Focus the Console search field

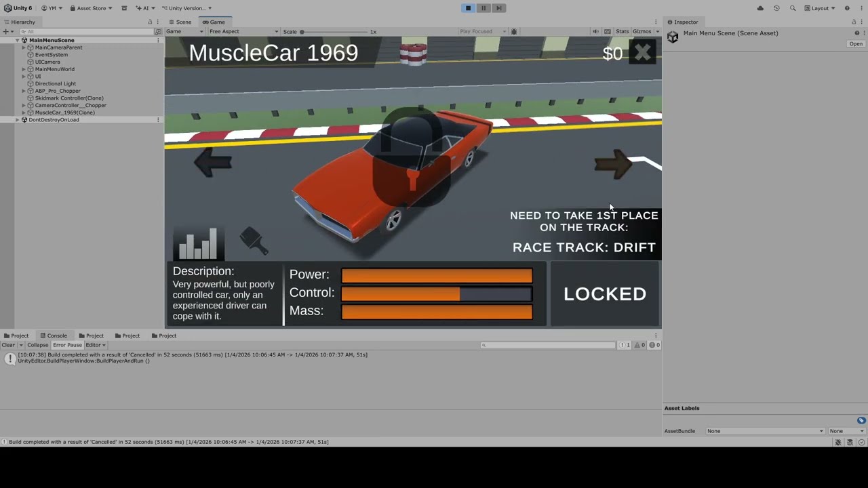547,345
